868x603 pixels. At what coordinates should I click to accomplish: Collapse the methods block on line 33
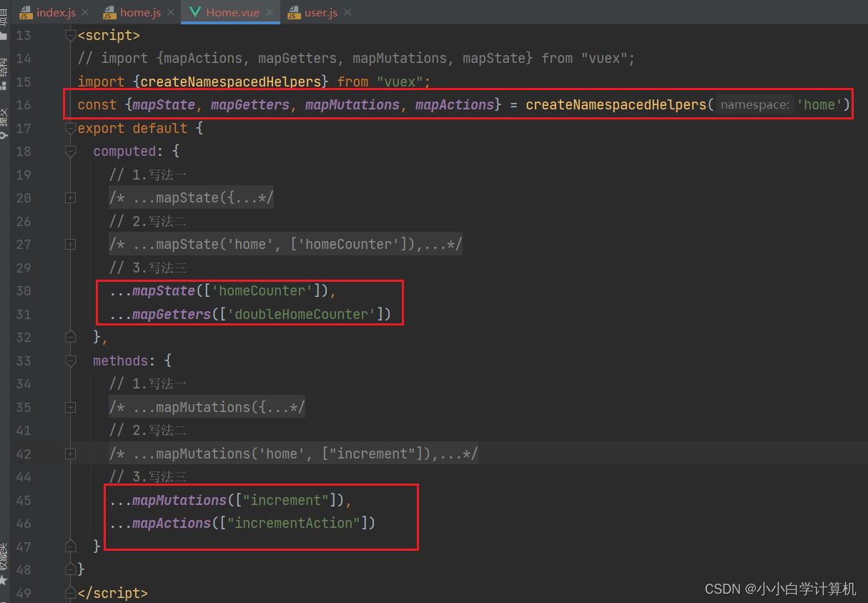click(x=70, y=361)
